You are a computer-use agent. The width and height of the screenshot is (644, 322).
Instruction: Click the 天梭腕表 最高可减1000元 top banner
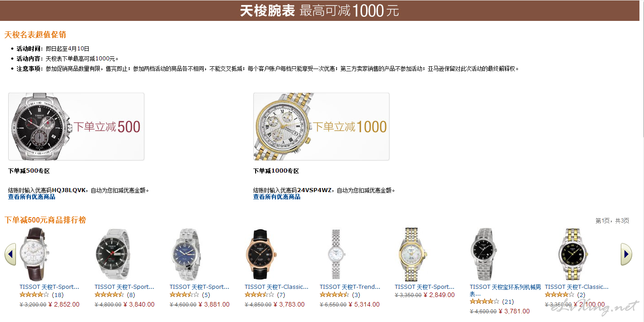coord(320,10)
